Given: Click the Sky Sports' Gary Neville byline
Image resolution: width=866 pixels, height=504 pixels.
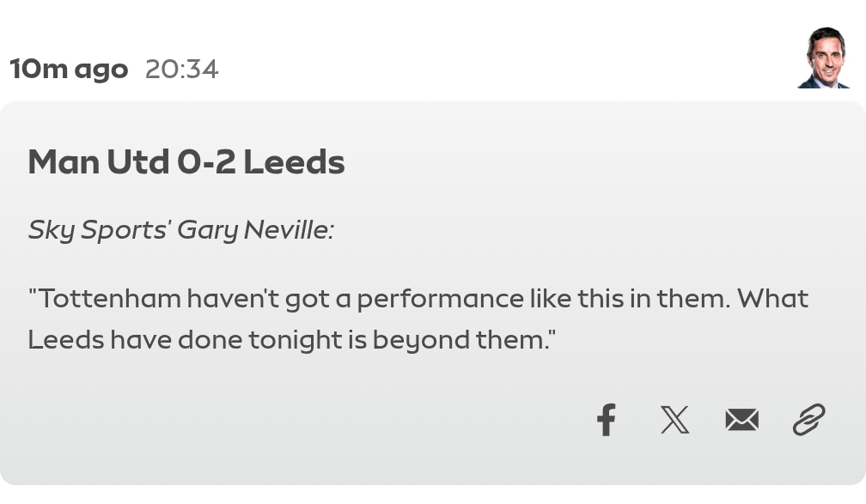Looking at the screenshot, I should click(180, 229).
